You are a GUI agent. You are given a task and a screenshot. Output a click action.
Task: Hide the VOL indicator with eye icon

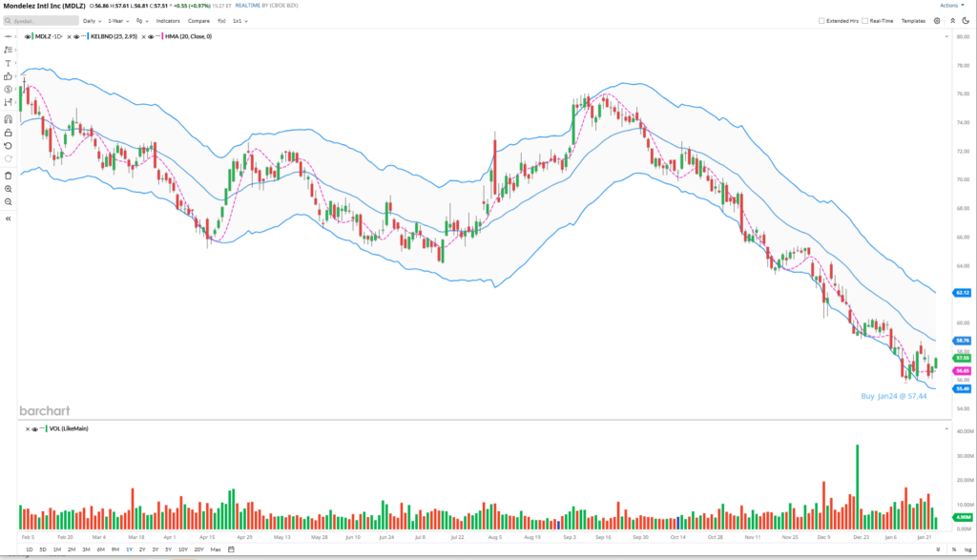[x=32, y=429]
